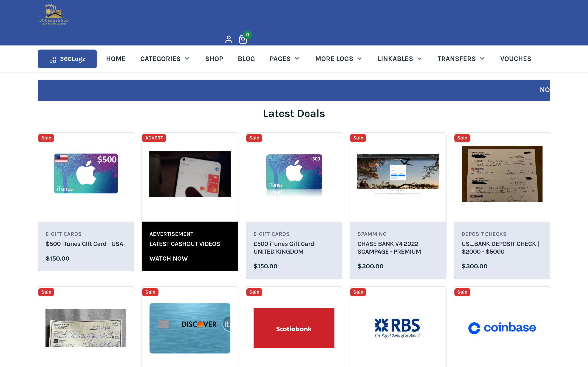The width and height of the screenshot is (588, 367).
Task: Click the US Bank deposit check image
Action: (502, 174)
